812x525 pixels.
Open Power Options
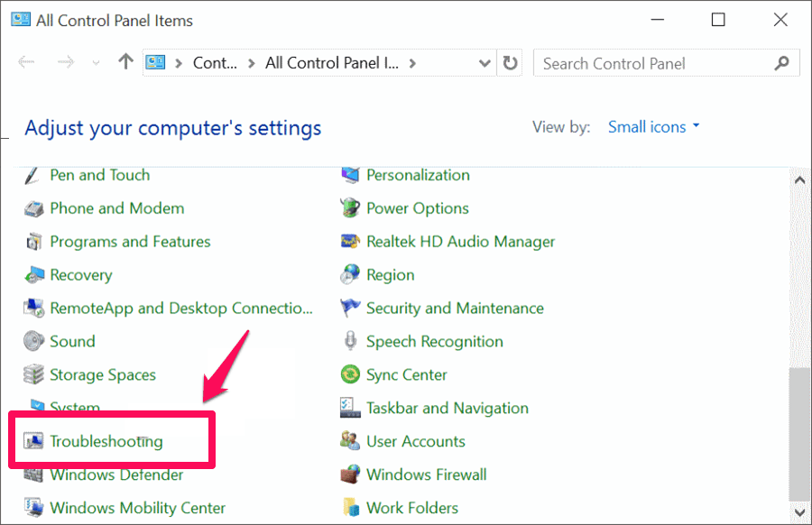tap(417, 207)
